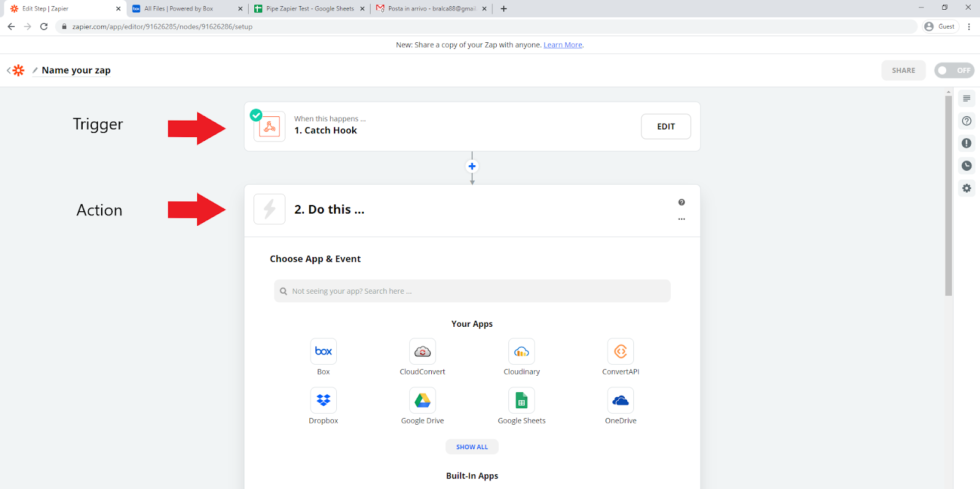Image resolution: width=980 pixels, height=489 pixels.
Task: Click the Catch Hook webhook icon
Action: point(269,127)
